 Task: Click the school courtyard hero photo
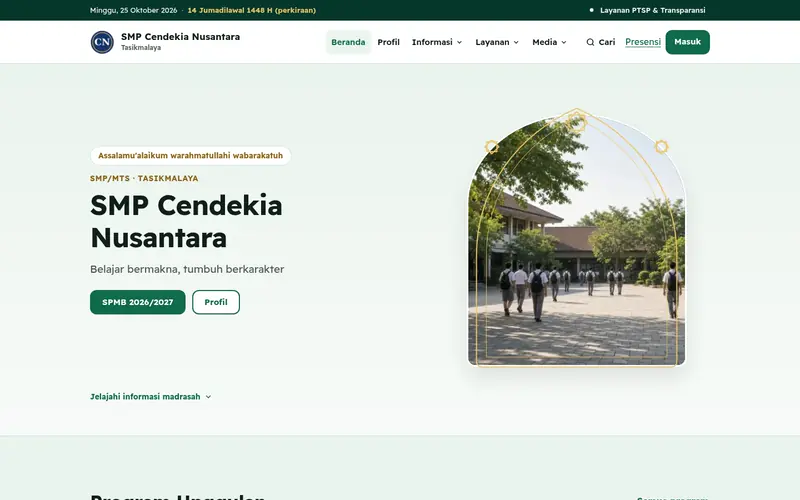click(x=577, y=240)
